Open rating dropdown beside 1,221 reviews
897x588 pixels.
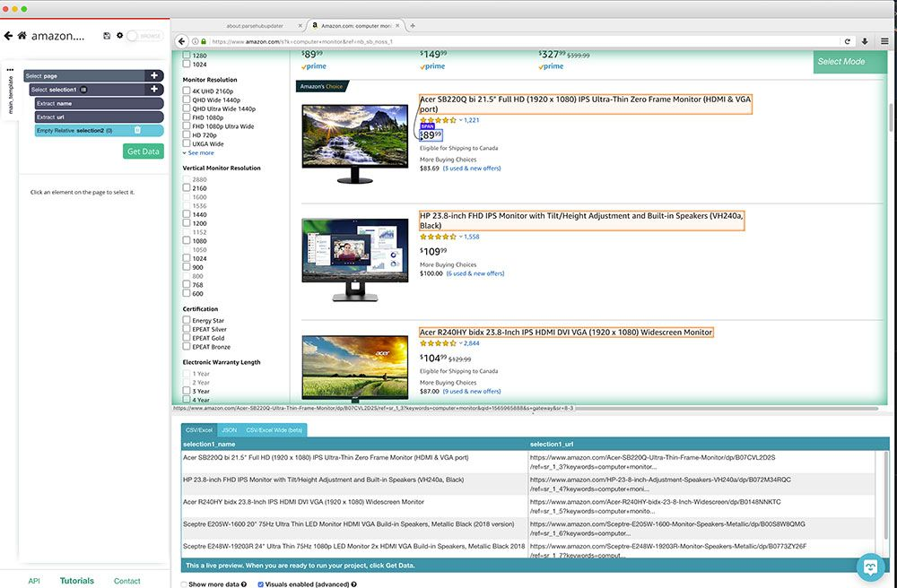(x=460, y=120)
